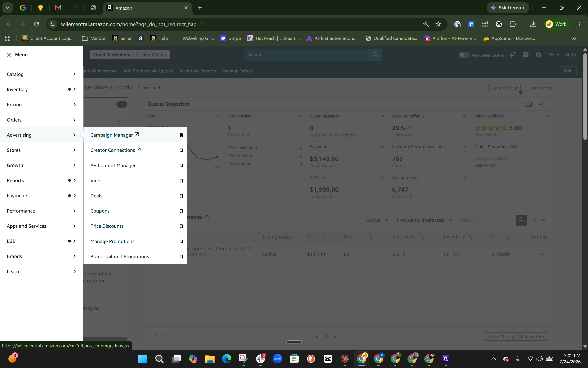The image size is (588, 368).
Task: Open the Active status dropdown
Action: click(x=377, y=220)
